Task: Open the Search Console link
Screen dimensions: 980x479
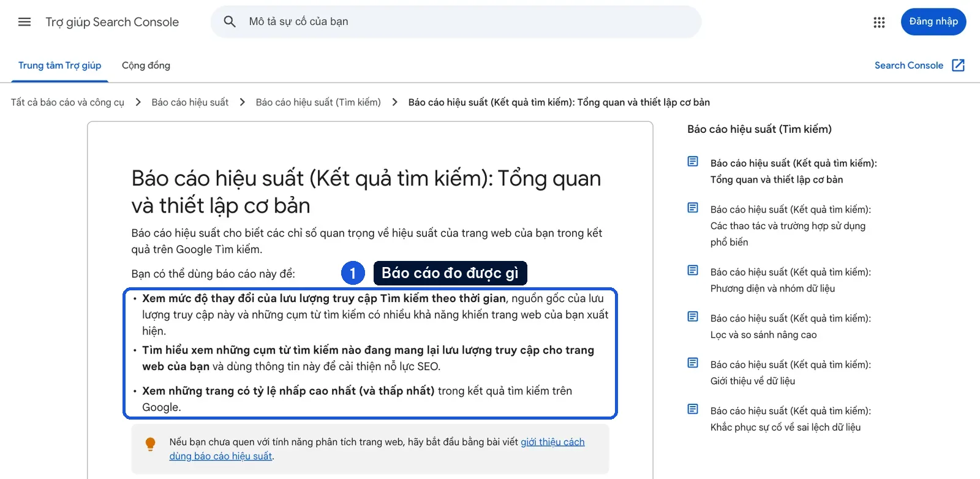Action: point(909,66)
